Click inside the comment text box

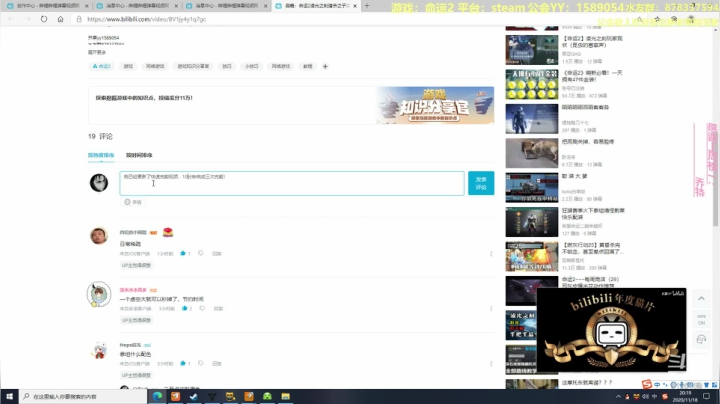click(292, 183)
